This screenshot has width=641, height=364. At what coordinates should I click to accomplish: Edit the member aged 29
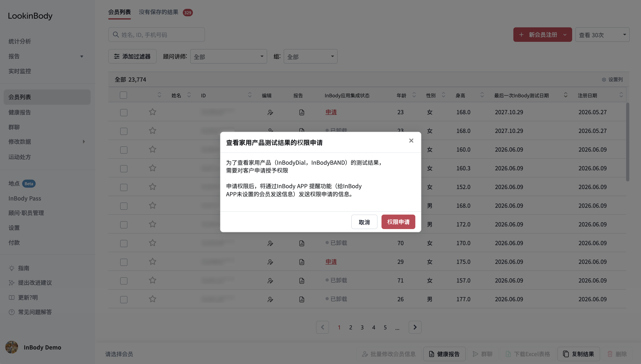pyautogui.click(x=270, y=262)
